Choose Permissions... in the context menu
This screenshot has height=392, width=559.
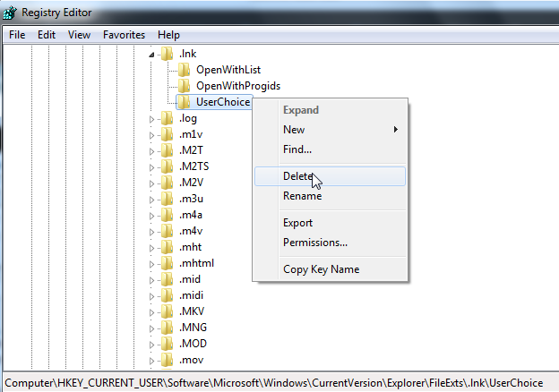pos(330,243)
